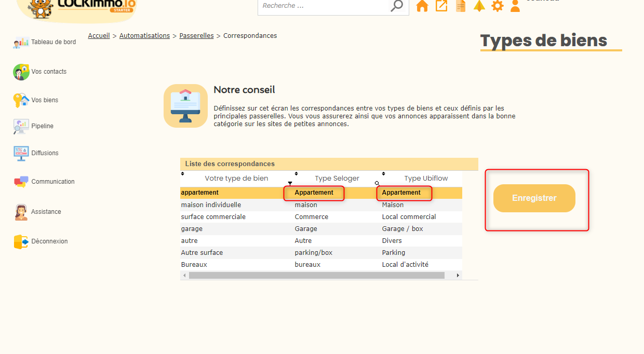Click the table's horizontal scrollbar right arrow
Viewport: 644px width, 354px height.
(458, 275)
